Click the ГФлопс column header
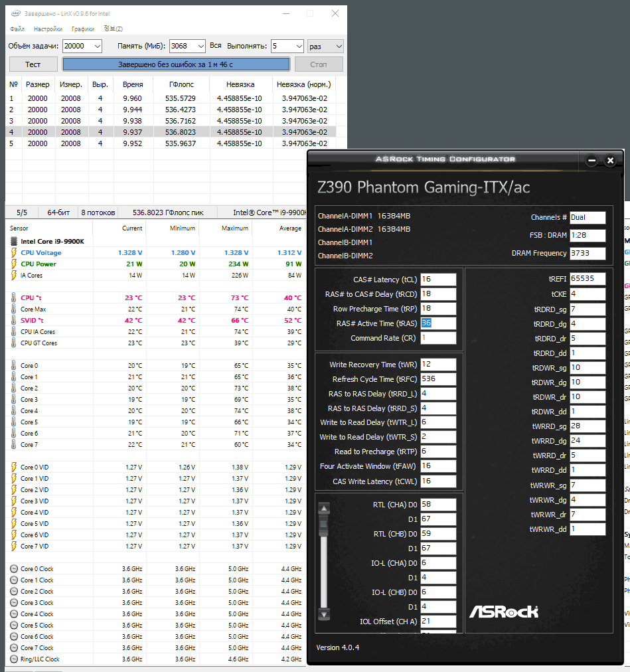 click(x=181, y=84)
